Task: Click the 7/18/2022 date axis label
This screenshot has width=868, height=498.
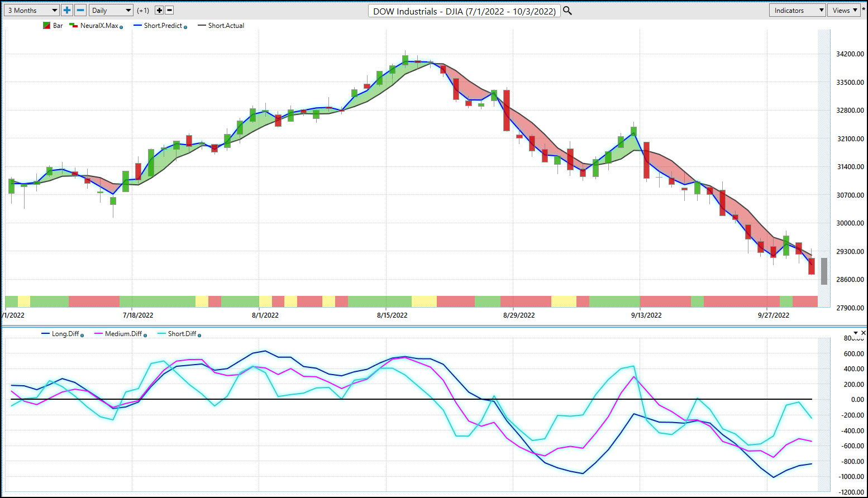Action: click(x=138, y=315)
